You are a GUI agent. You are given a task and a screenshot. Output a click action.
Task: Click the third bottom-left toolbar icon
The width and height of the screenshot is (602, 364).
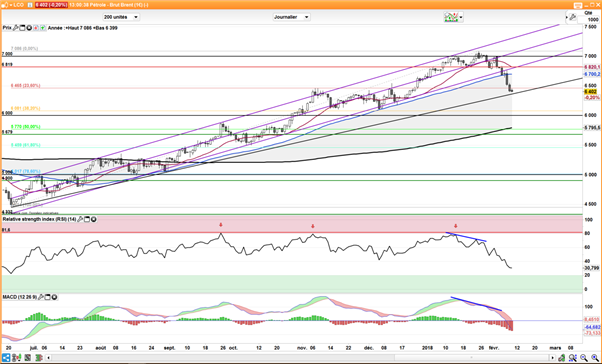28,357
